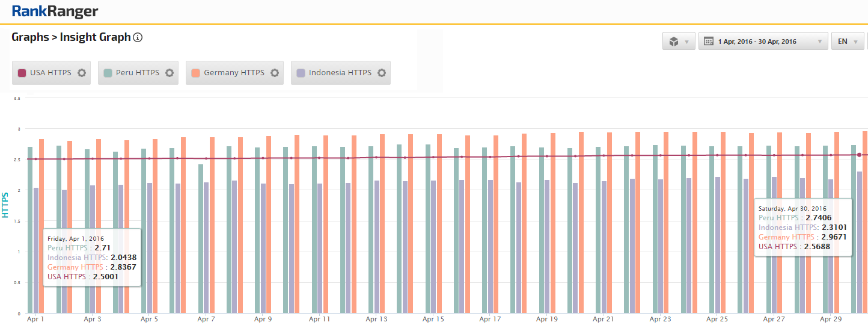Click the calendar icon in date picker
Viewport: 868px width, 328px height.
pyautogui.click(x=709, y=42)
